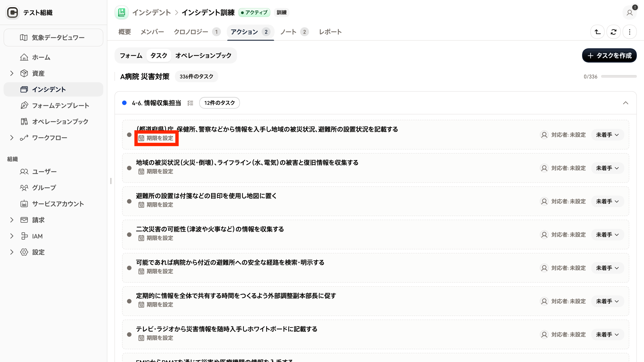The width and height of the screenshot is (644, 362).
Task: Click the テスト組織 organization logo icon
Action: coord(13,13)
